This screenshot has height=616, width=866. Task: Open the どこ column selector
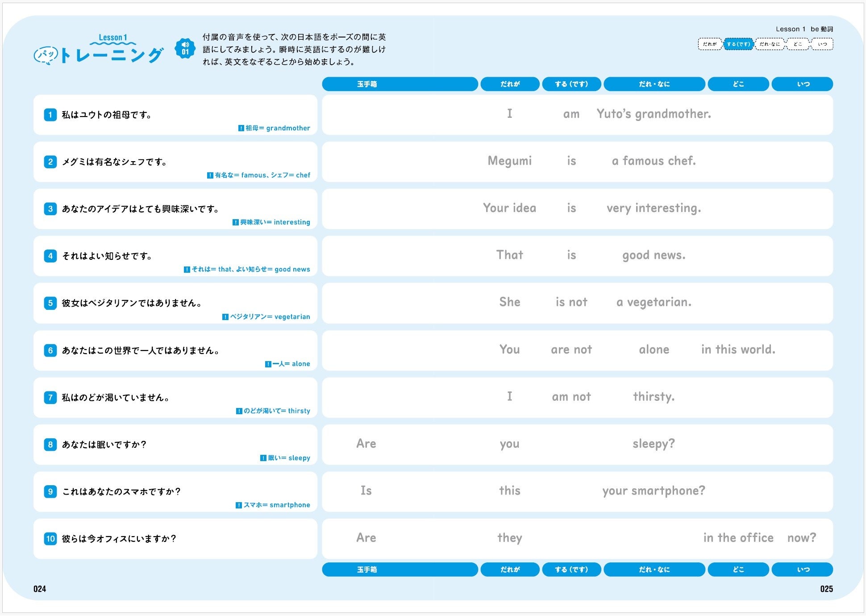point(738,84)
